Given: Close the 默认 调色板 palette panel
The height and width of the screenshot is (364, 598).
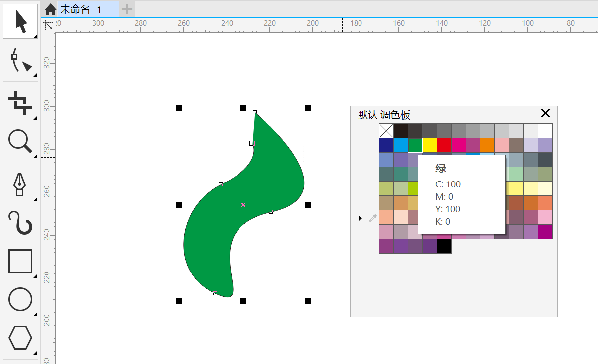Looking at the screenshot, I should click(x=545, y=113).
